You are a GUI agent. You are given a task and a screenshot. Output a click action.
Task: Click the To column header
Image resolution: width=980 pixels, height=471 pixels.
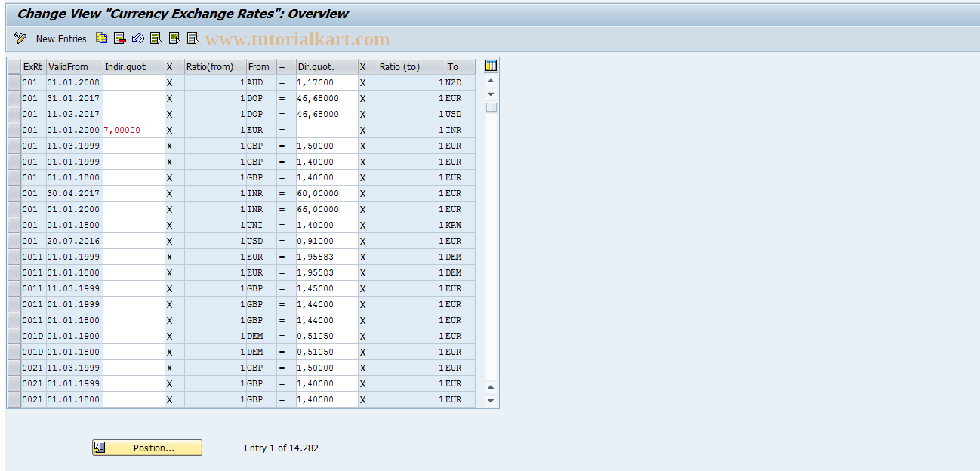click(460, 66)
